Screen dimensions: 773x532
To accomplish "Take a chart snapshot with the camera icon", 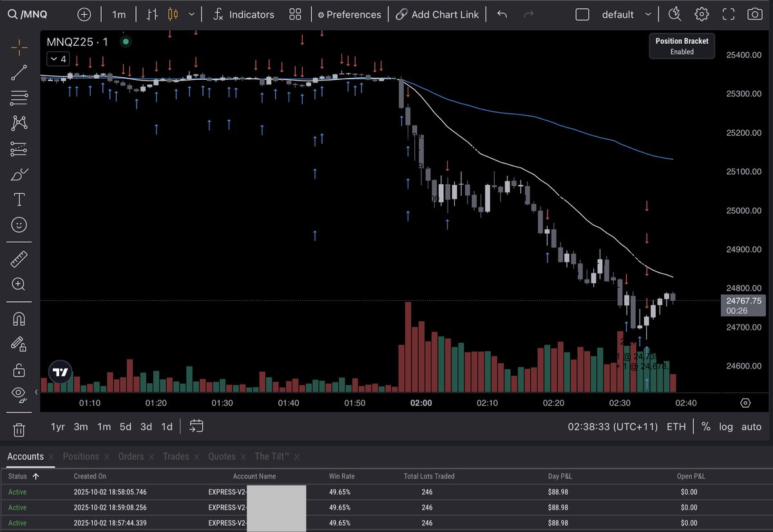I will coord(756,14).
